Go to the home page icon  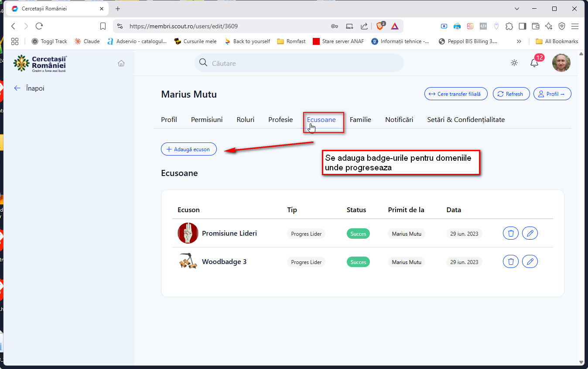click(121, 63)
